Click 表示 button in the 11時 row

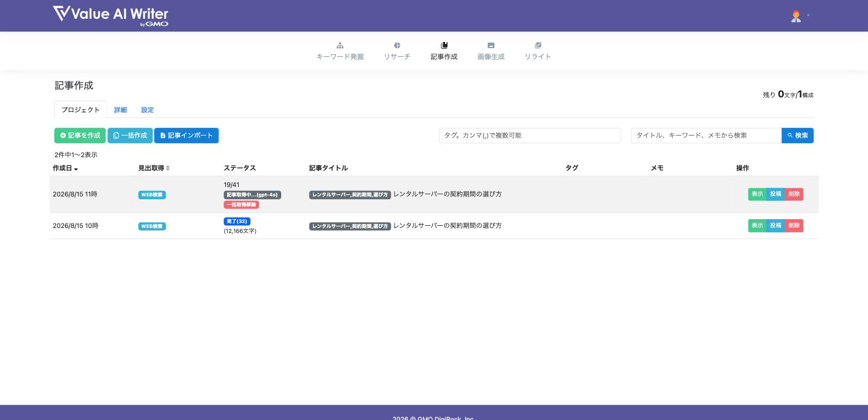coord(757,194)
